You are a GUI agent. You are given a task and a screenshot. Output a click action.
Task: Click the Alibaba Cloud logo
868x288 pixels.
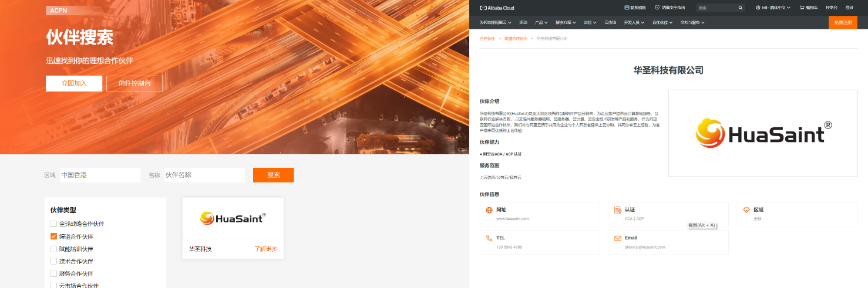click(x=489, y=8)
